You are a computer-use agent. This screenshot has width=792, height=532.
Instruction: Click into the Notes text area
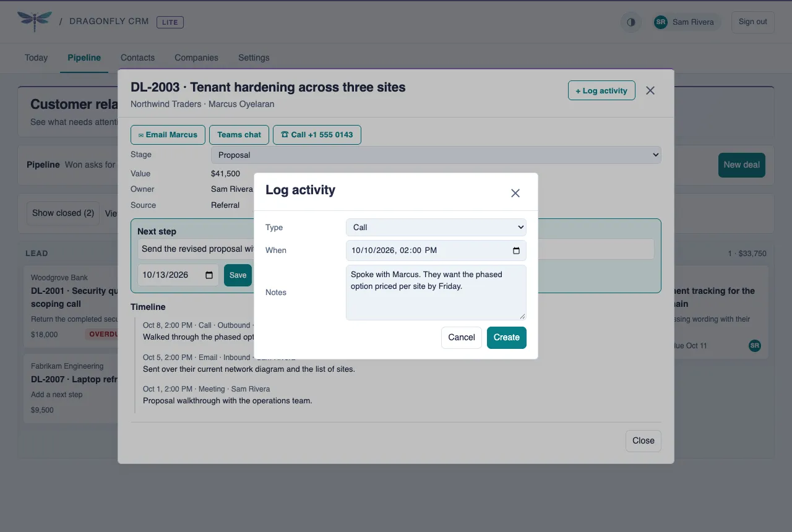436,293
